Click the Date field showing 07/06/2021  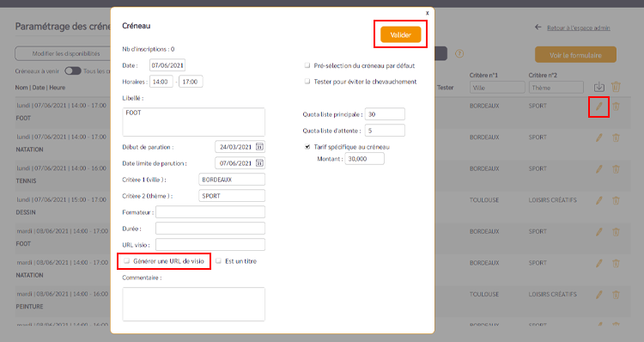167,65
